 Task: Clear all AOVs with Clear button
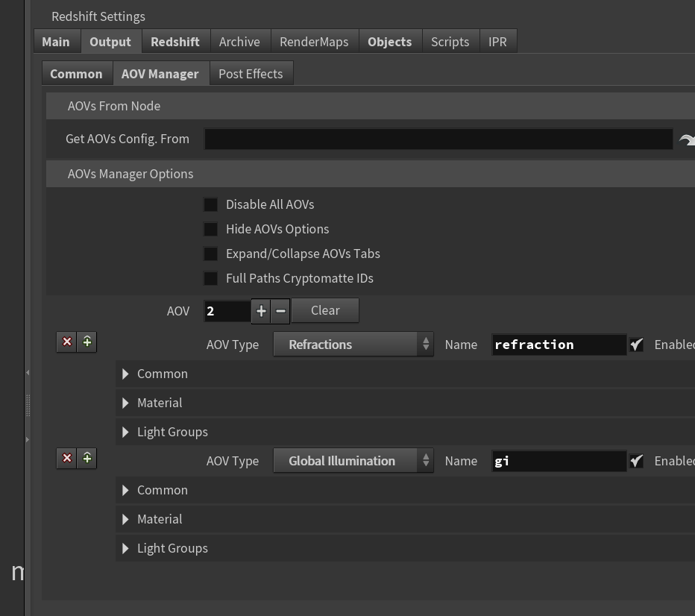(325, 310)
